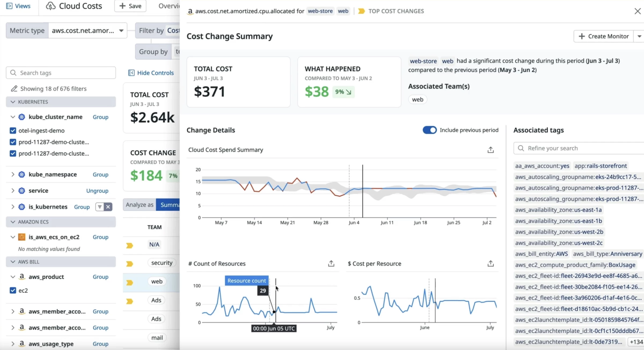Viewport: 644px width, 350px height.
Task: Click Group next to kube_namespace
Action: [100, 175]
